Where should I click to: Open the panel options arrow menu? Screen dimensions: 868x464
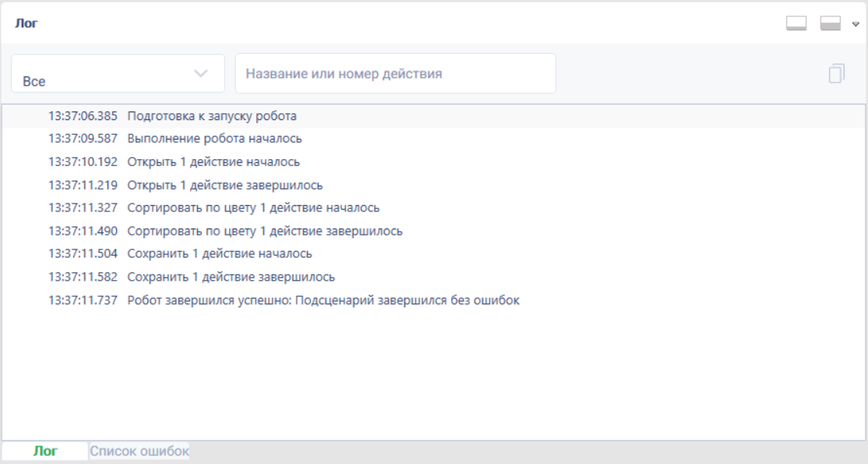[x=856, y=24]
